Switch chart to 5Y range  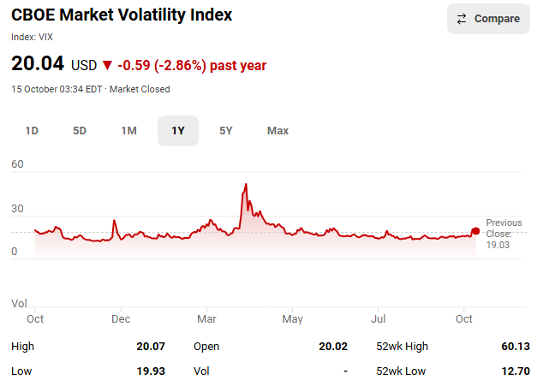pos(226,131)
